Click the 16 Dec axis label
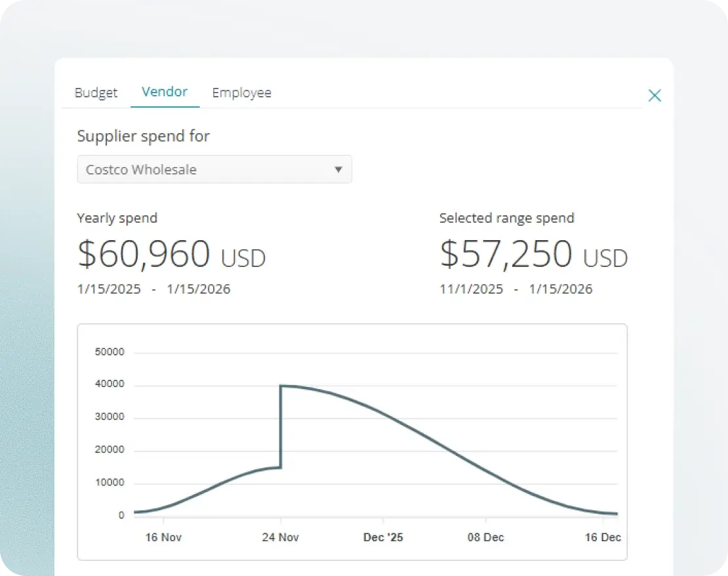This screenshot has height=576, width=728. pyautogui.click(x=603, y=537)
